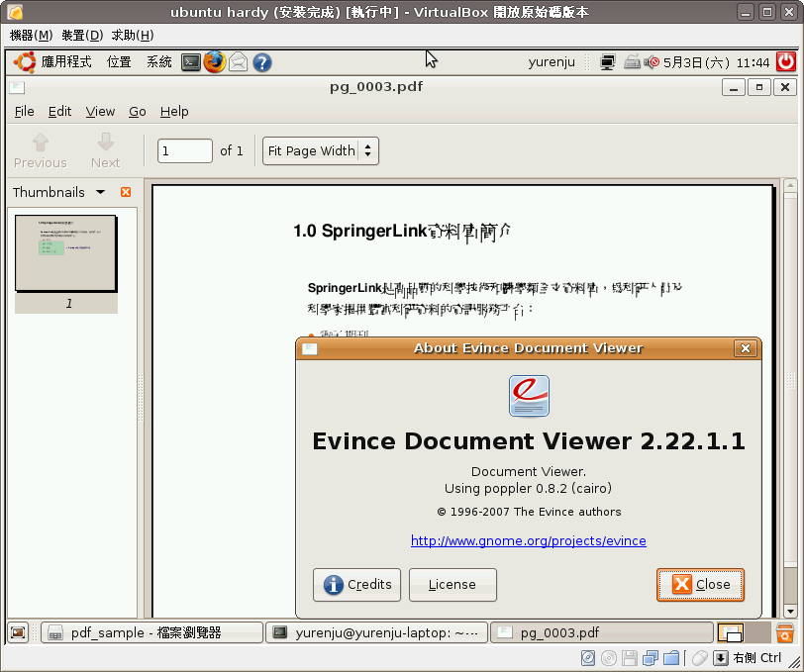804x672 pixels.
Task: Open the View menu in Evince
Action: tap(100, 112)
